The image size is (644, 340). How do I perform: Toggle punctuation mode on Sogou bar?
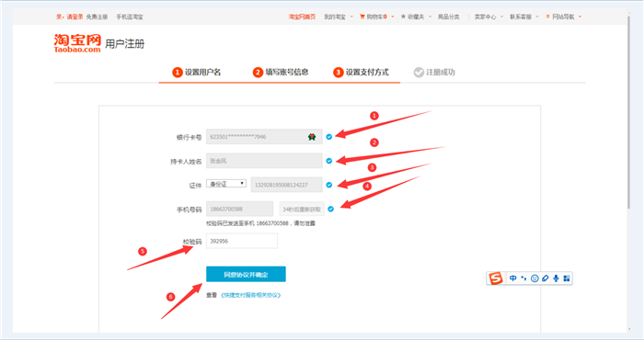[523, 278]
